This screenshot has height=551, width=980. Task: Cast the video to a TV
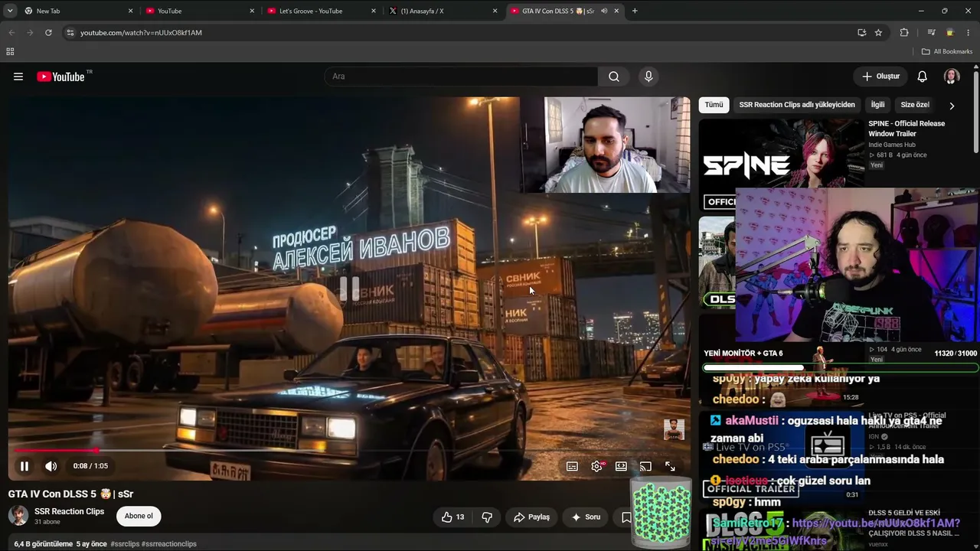pyautogui.click(x=645, y=466)
